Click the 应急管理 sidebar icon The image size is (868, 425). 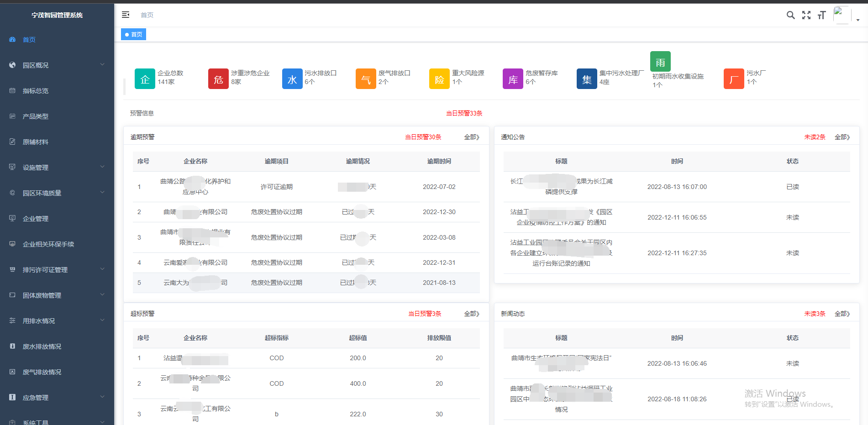click(x=12, y=398)
